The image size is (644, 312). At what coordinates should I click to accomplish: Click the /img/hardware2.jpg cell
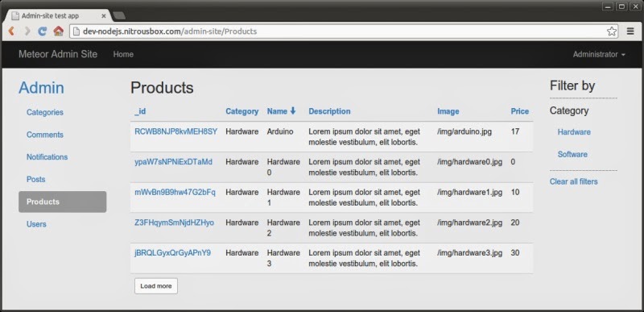[x=469, y=223]
